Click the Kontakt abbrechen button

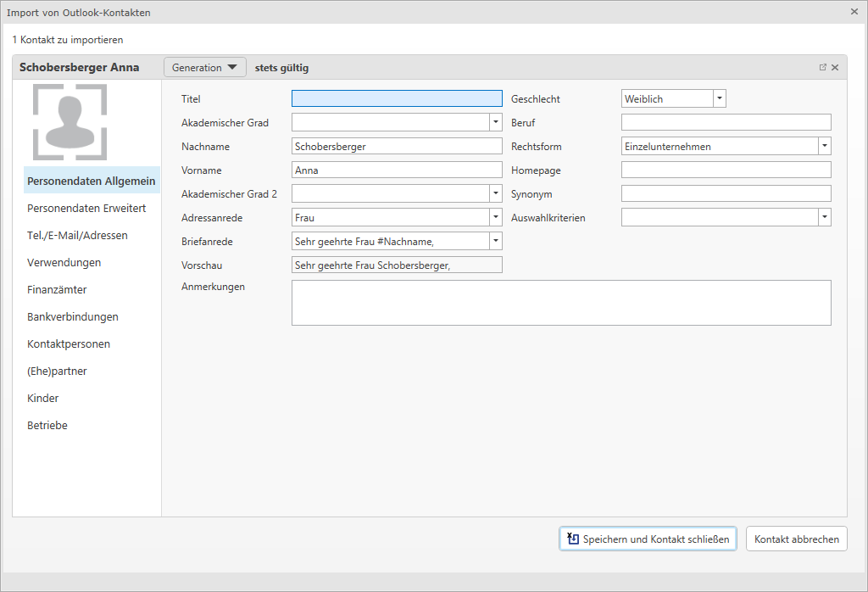point(796,539)
